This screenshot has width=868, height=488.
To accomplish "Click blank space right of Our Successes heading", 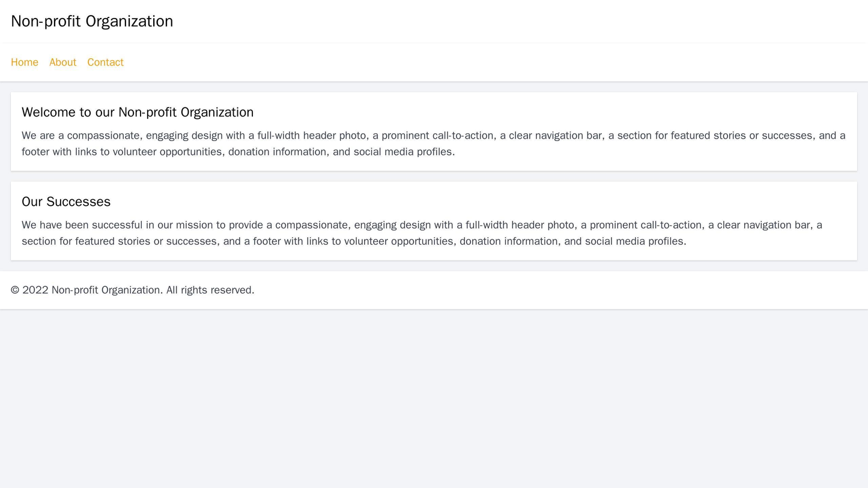I will [481, 202].
